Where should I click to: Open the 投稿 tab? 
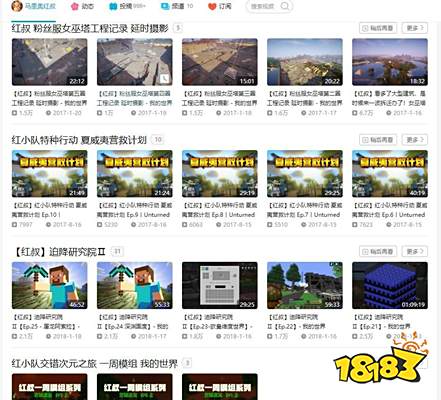click(128, 6)
